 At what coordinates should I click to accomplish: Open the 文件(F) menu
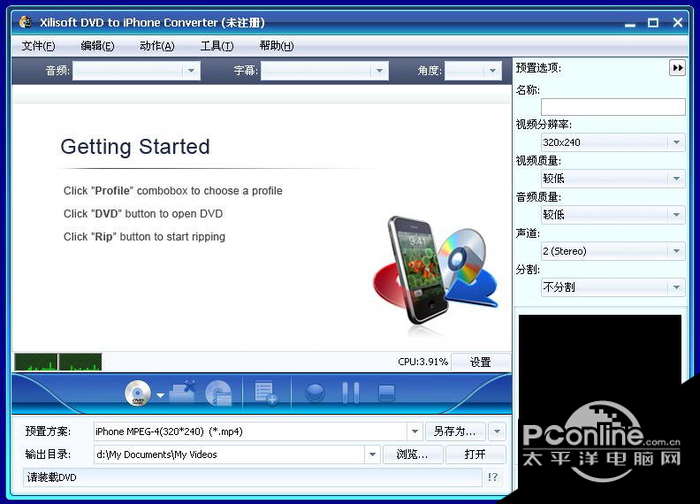pos(38,46)
